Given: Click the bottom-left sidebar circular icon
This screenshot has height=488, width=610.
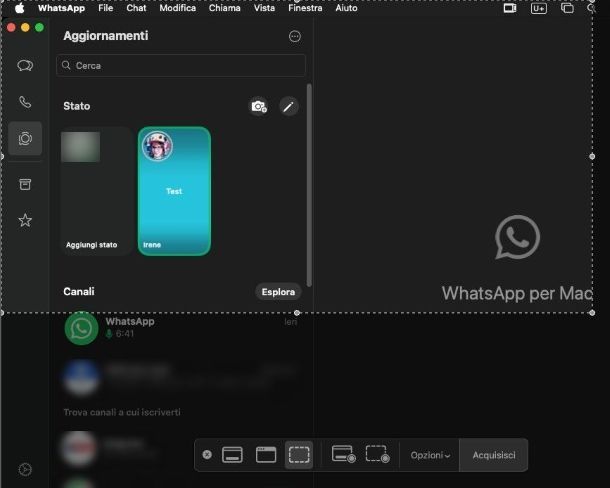Looking at the screenshot, I should 25,469.
